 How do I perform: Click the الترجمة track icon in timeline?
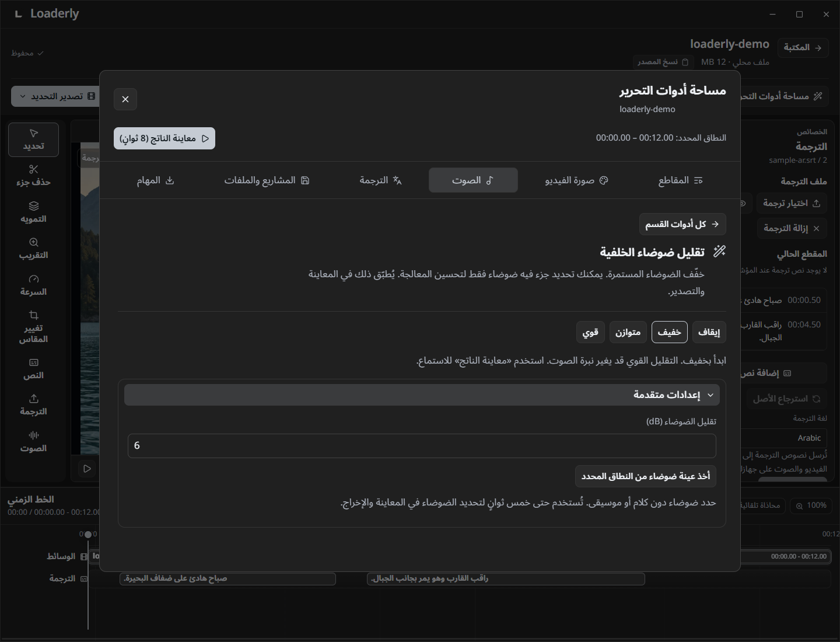pyautogui.click(x=84, y=579)
